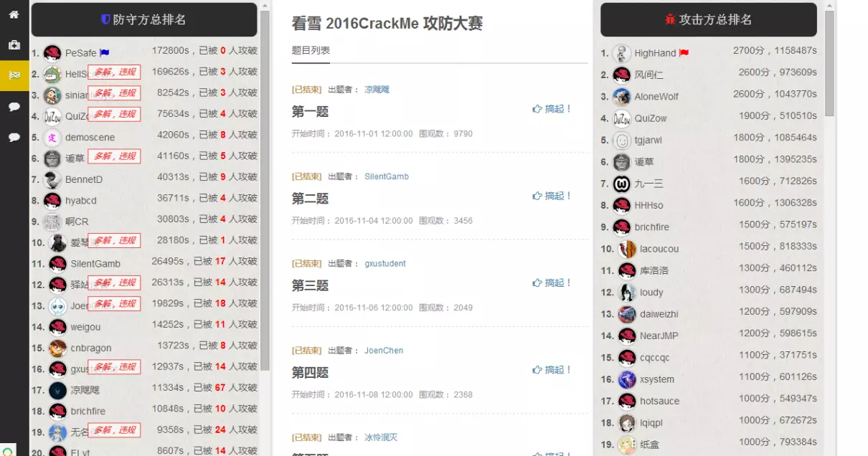Viewport: 868px width, 456px height.
Task: Click username 库洛洛 in attack ranking
Action: click(x=654, y=270)
